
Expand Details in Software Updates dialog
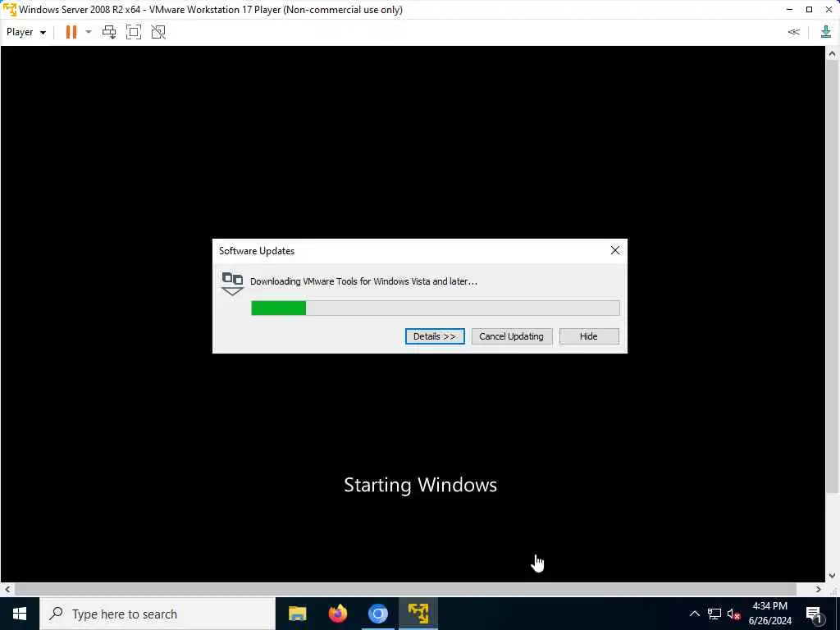click(x=435, y=336)
